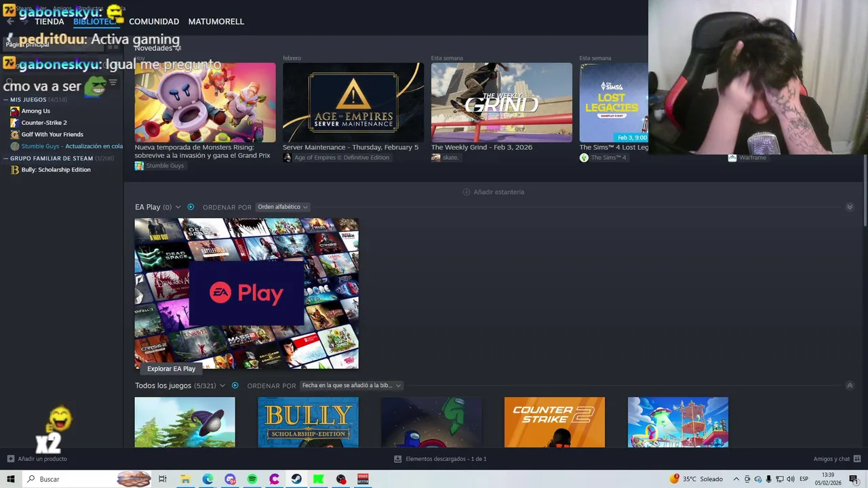Screen dimensions: 868x488
Task: Open Windows Task View
Action: pyautogui.click(x=163, y=479)
